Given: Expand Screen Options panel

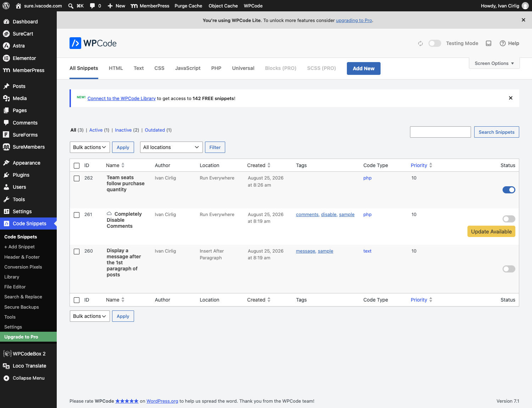Looking at the screenshot, I should coord(494,63).
